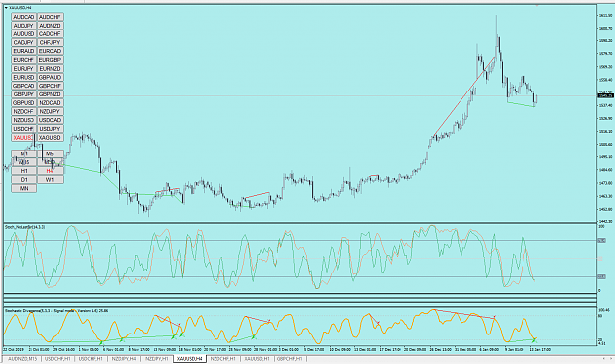Viewport: 615px width, 364px height.
Task: Switch to CADJPY symbol button
Action: [x=24, y=42]
